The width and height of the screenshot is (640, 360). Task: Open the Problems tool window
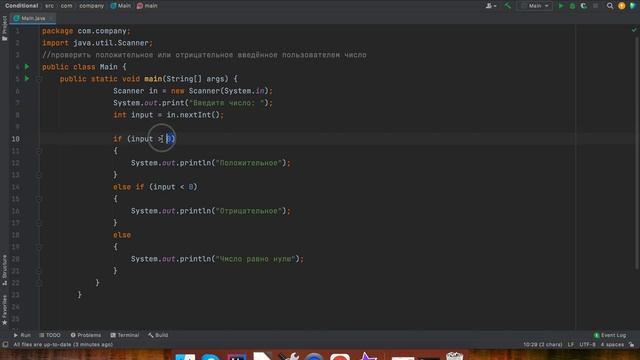tap(86, 335)
